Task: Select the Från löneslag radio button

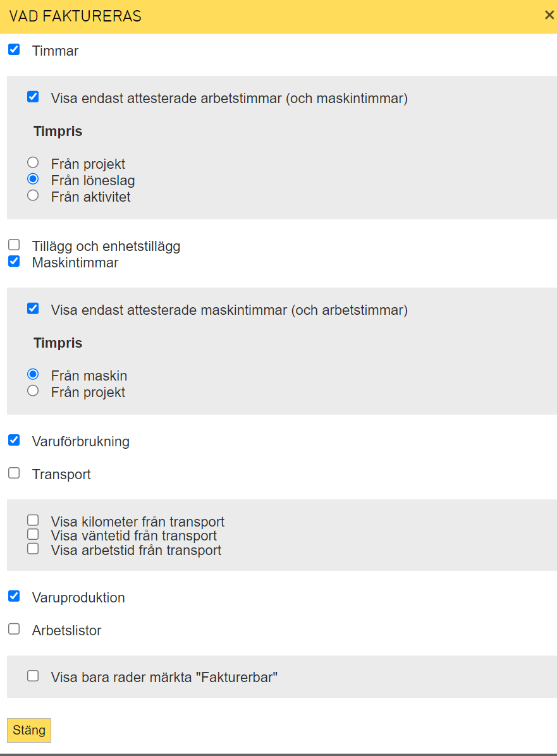Action: click(x=33, y=179)
